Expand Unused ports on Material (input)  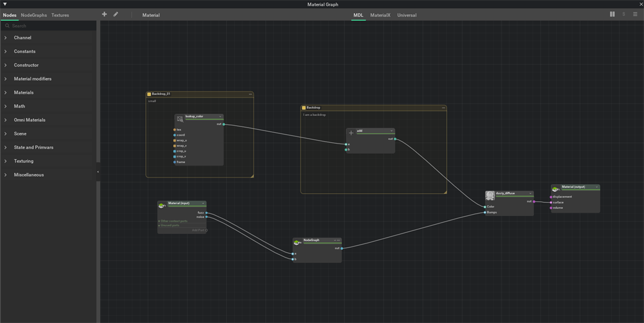pos(169,225)
